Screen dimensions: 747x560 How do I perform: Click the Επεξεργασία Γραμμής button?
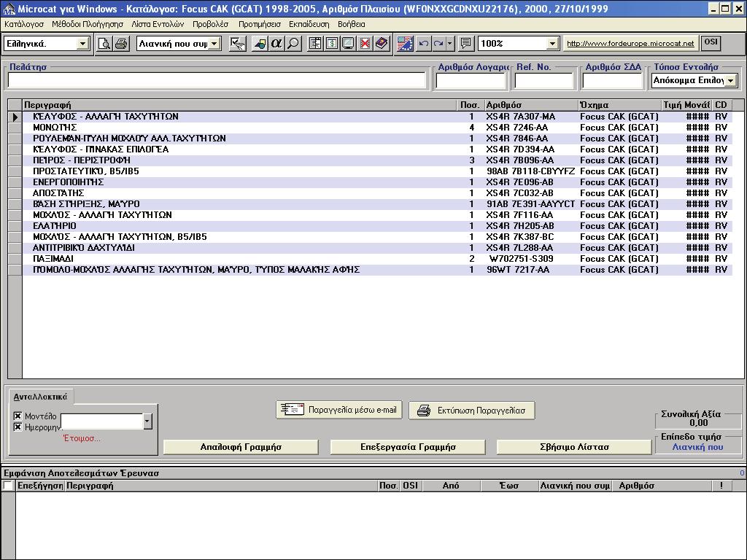coord(408,447)
